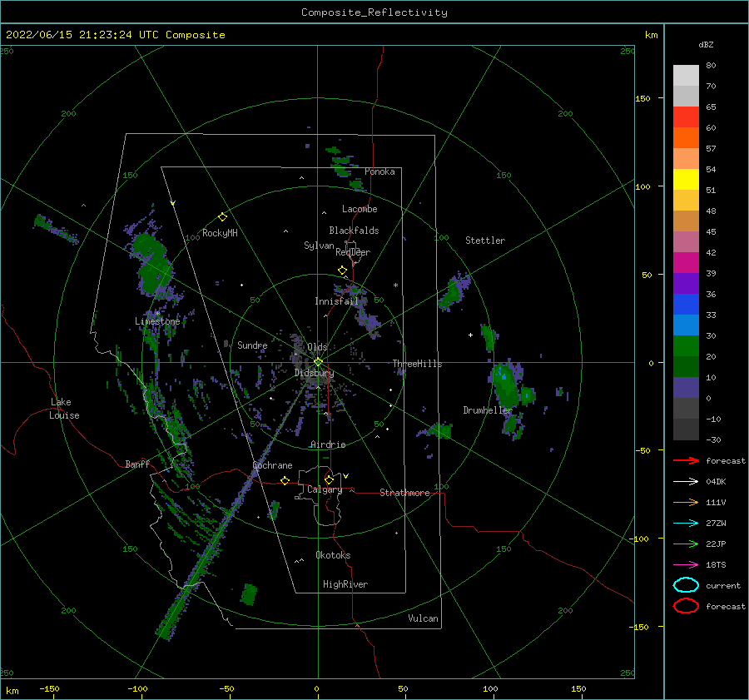Click the Composite_Reflectivity title

(x=374, y=12)
